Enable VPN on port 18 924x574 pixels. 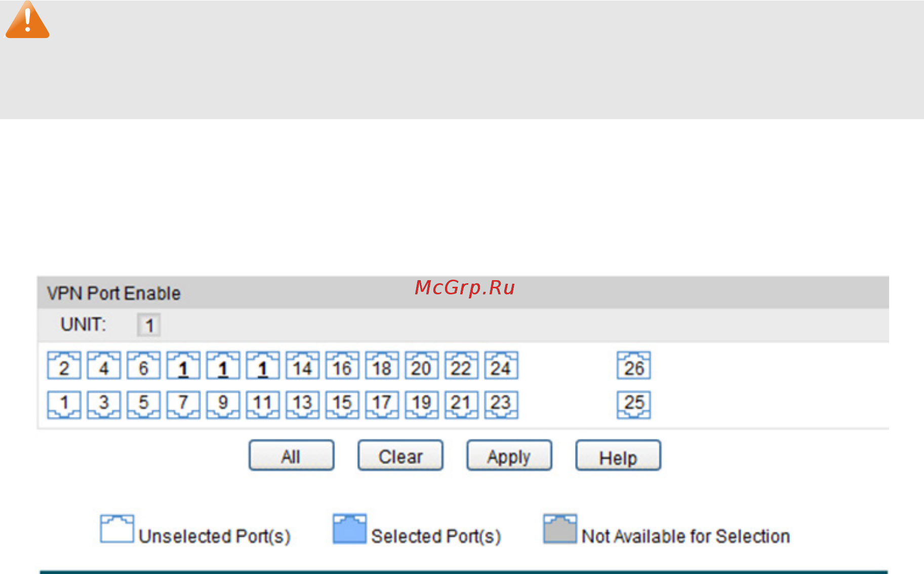pos(382,366)
